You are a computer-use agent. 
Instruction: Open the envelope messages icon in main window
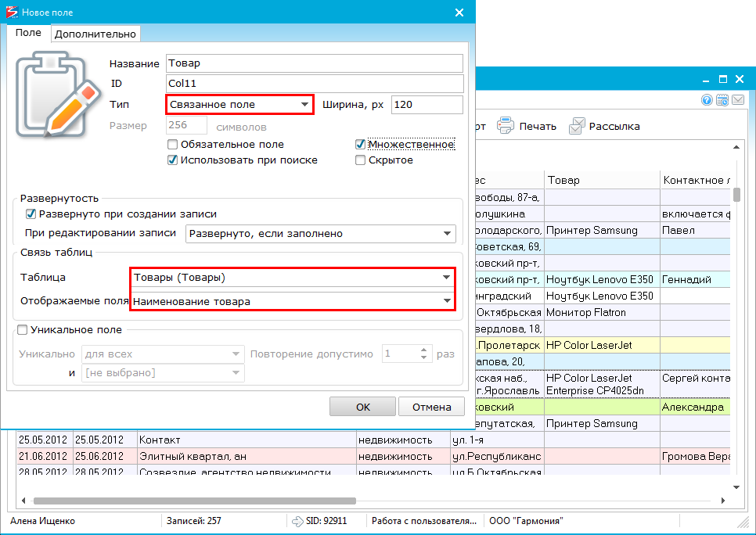point(738,100)
